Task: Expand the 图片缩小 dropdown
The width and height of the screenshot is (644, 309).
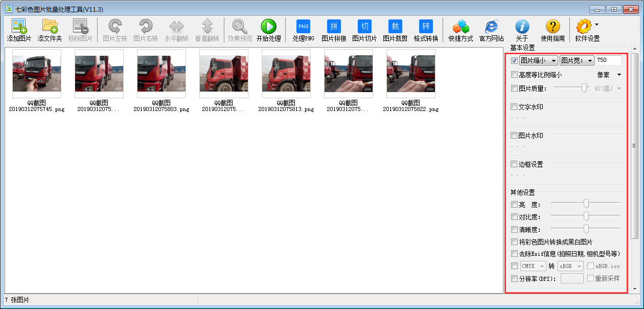Action: (539, 60)
